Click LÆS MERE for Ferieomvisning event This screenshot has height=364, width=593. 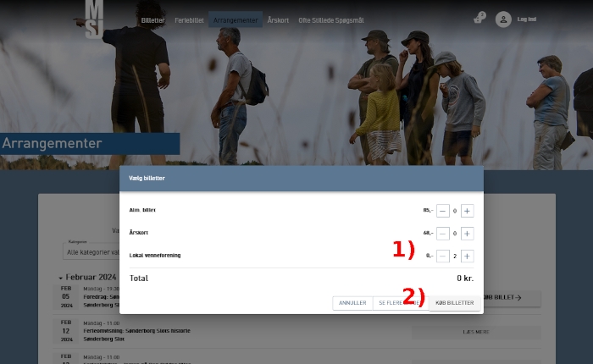(x=476, y=332)
